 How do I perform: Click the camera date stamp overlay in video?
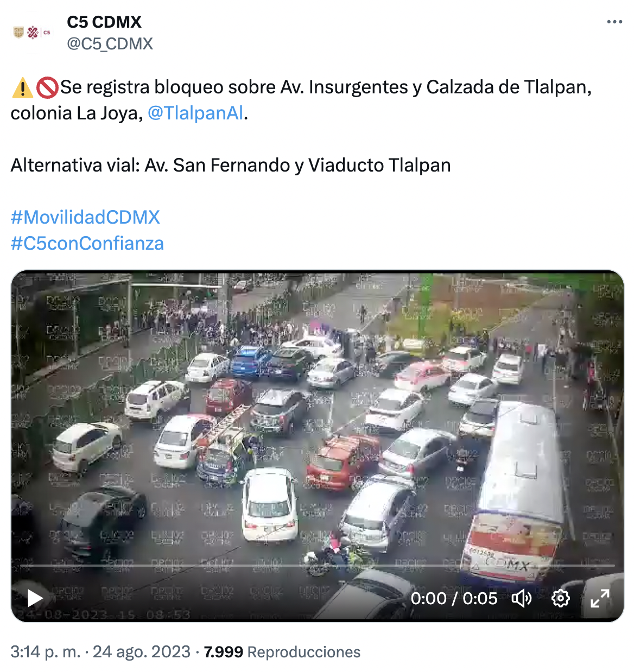103,615
